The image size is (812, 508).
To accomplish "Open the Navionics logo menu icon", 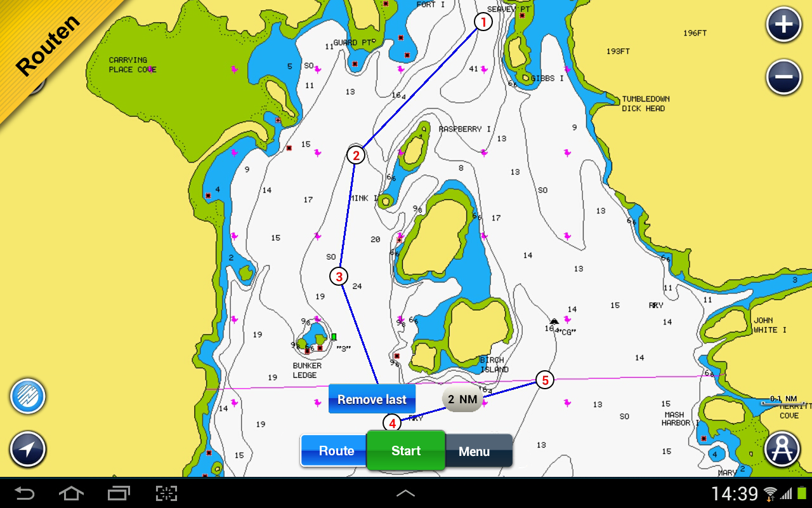I will 28,397.
